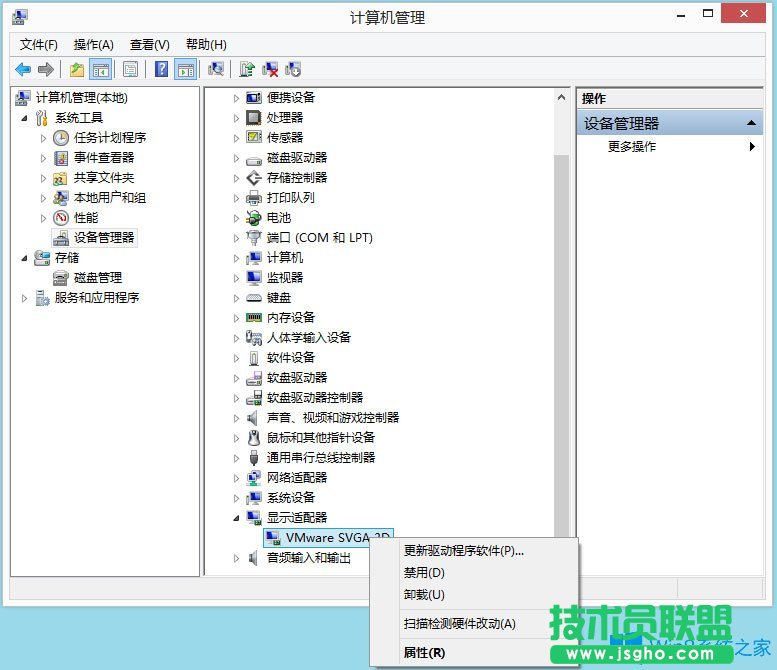This screenshot has height=670, width=777.
Task: Select the 软件设备 category
Action: click(x=290, y=357)
